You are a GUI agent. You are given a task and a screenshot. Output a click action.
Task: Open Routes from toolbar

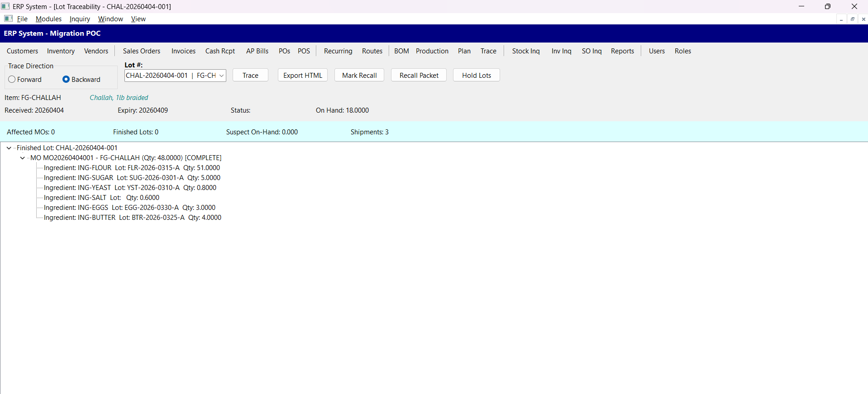372,51
